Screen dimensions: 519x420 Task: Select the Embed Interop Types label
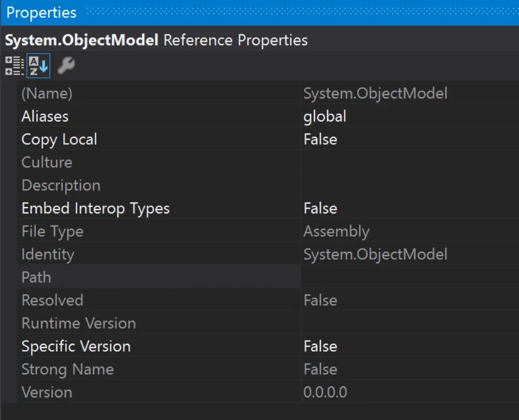[96, 208]
